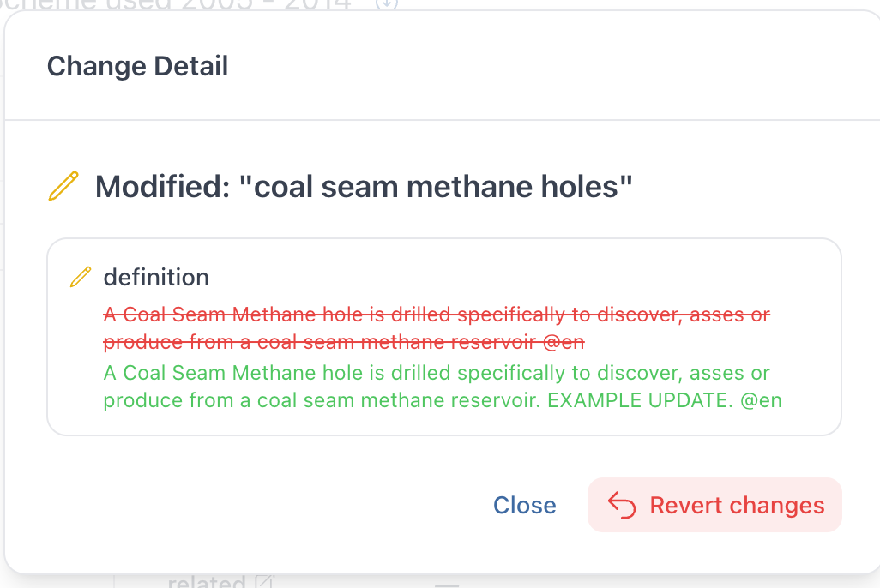This screenshot has width=880, height=588.
Task: Click the dash mark beside related row
Action: [447, 585]
